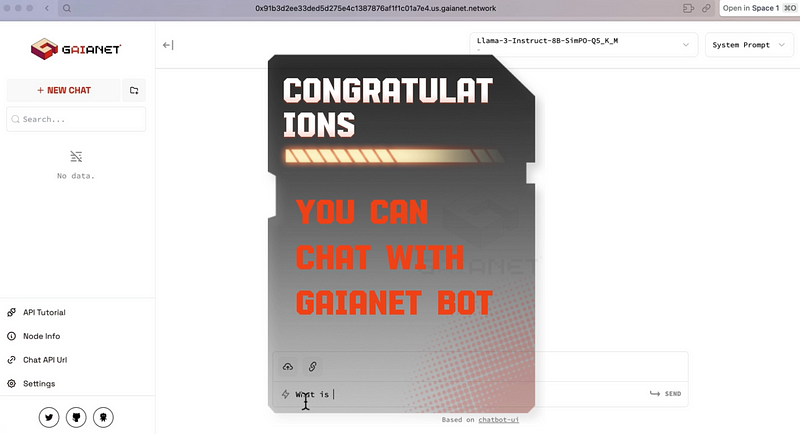This screenshot has width=800, height=434.
Task: Click the Twitter icon in sidebar footer
Action: tap(50, 416)
